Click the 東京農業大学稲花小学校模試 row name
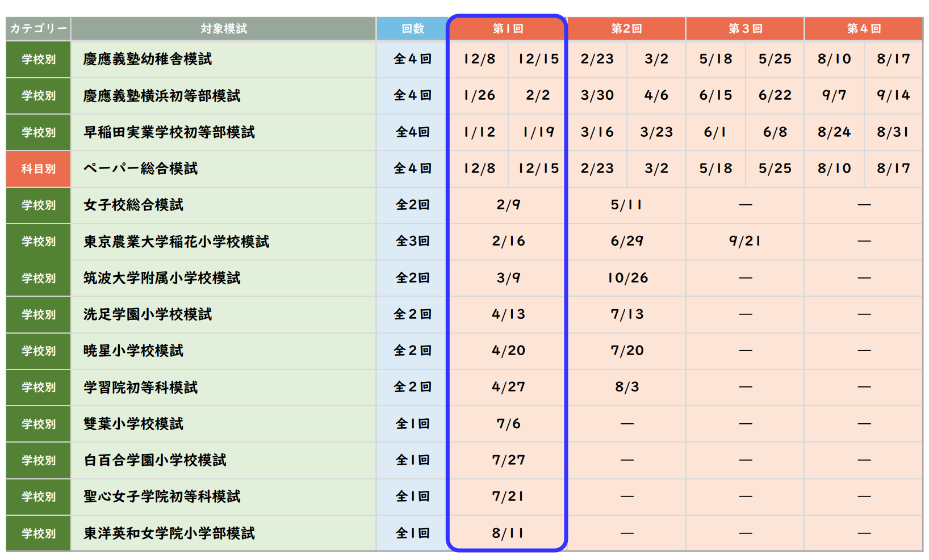 pos(177,242)
